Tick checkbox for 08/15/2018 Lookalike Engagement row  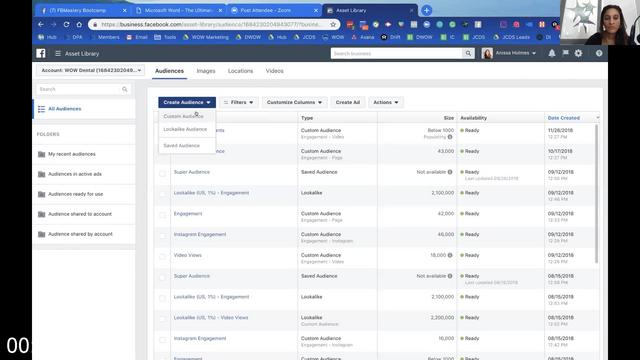pos(162,298)
